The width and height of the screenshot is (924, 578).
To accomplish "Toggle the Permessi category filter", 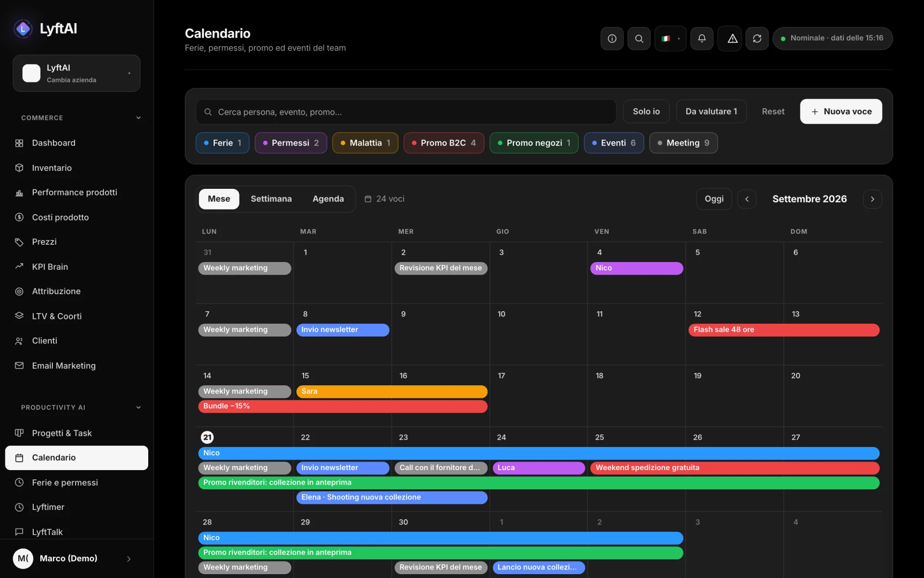I will point(291,143).
